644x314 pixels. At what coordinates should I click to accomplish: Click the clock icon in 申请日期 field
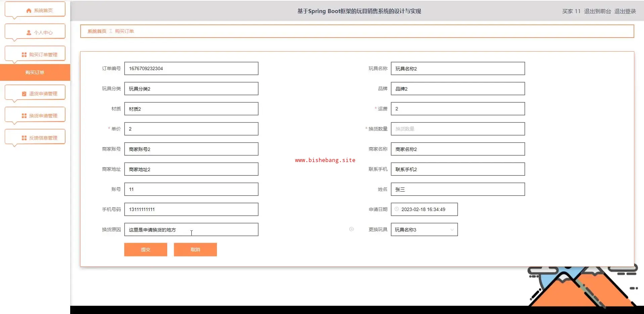click(x=397, y=209)
